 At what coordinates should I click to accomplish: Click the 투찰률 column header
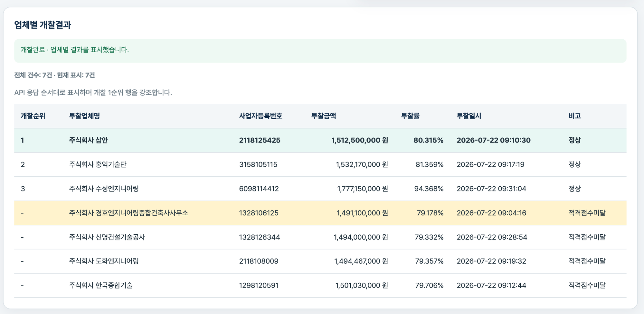coord(410,116)
